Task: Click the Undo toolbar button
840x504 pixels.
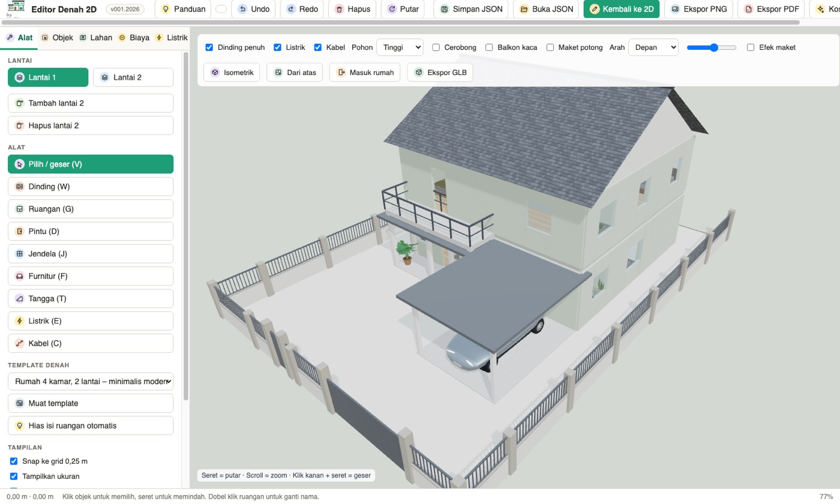Action: [x=253, y=9]
